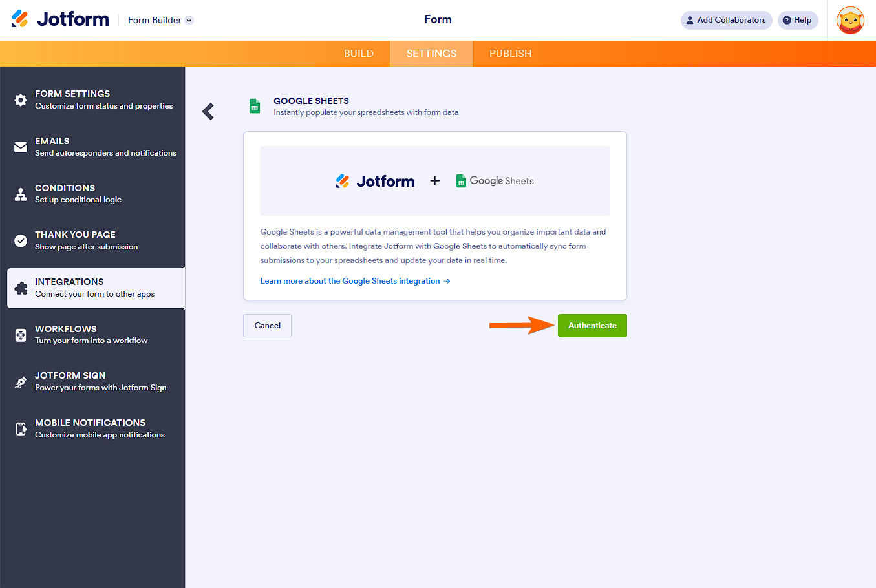Open JOTFORM SIGN section
The height and width of the screenshot is (588, 876).
tap(96, 381)
